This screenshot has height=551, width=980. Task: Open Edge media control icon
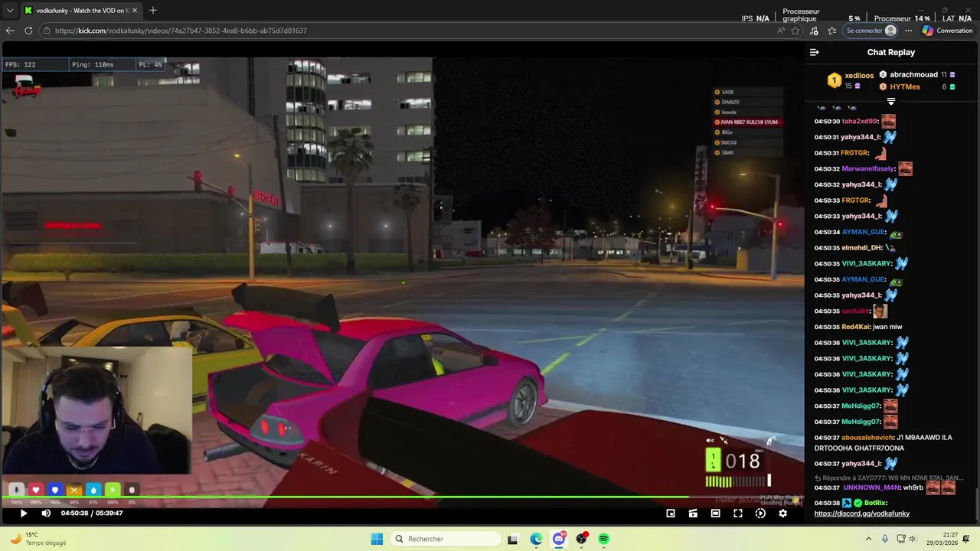click(x=814, y=31)
